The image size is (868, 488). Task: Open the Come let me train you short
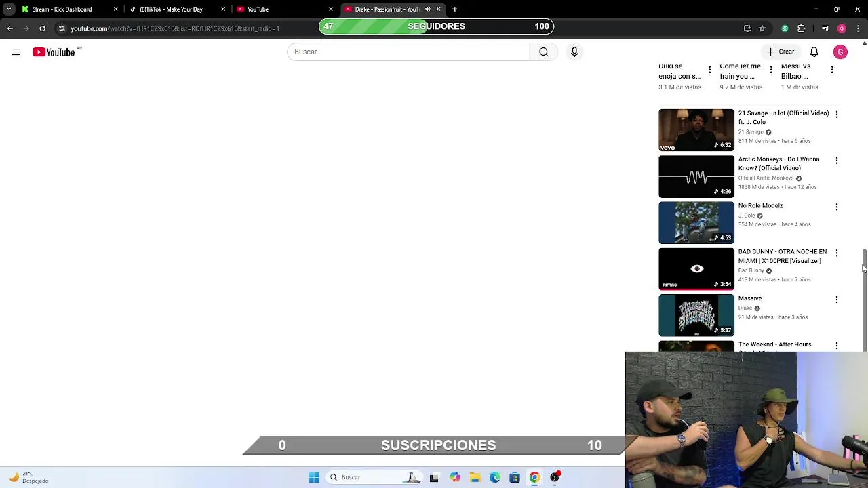[740, 71]
